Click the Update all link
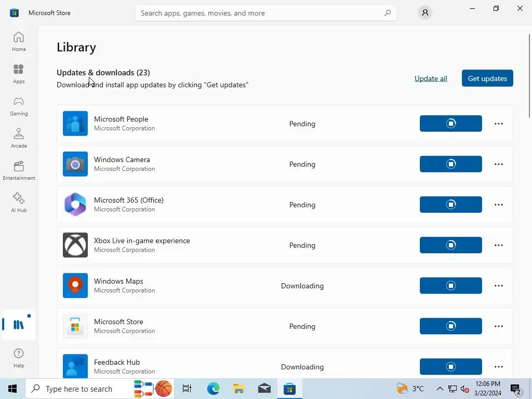Screen dimensions: 532x399 coord(431,78)
